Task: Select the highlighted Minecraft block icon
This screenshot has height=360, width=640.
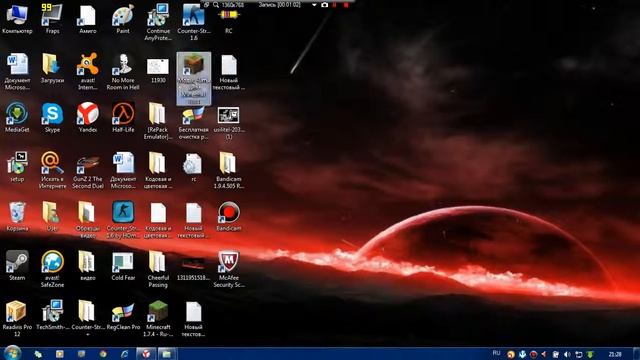Action: pos(193,78)
